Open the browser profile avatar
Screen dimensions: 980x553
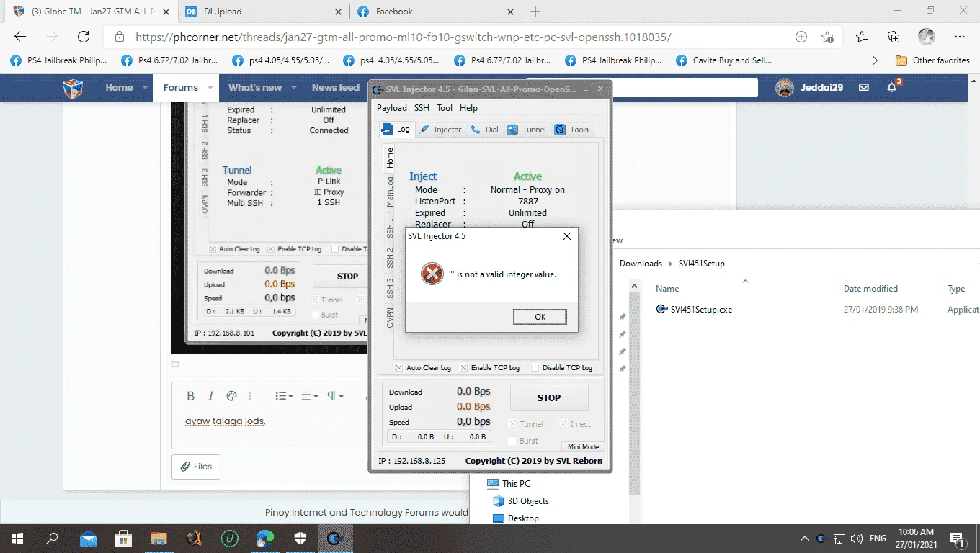[x=926, y=37]
